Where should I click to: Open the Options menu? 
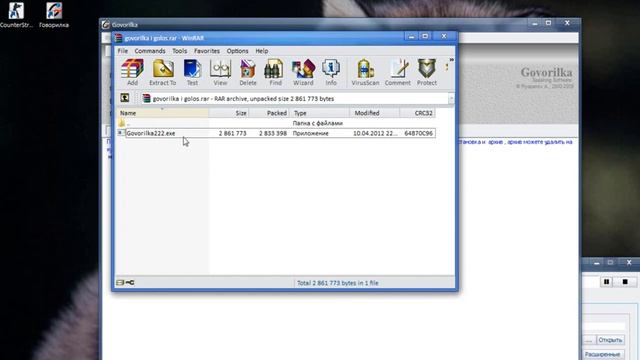coord(237,51)
